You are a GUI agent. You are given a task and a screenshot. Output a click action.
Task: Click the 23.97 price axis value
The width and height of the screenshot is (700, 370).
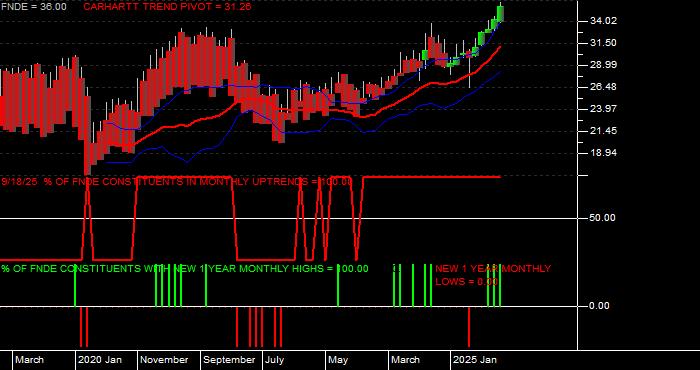click(x=603, y=109)
